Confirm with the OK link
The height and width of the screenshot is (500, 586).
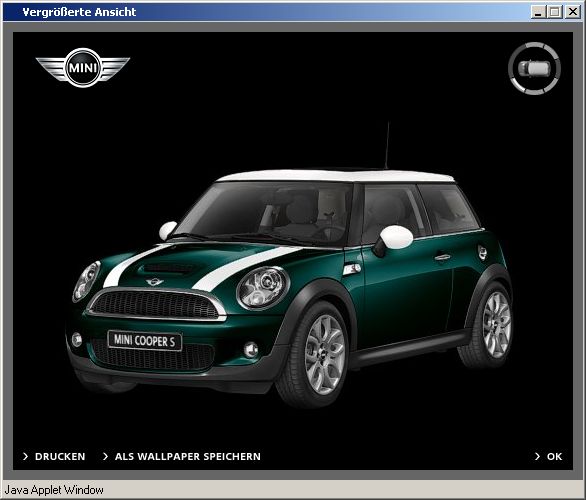(549, 456)
